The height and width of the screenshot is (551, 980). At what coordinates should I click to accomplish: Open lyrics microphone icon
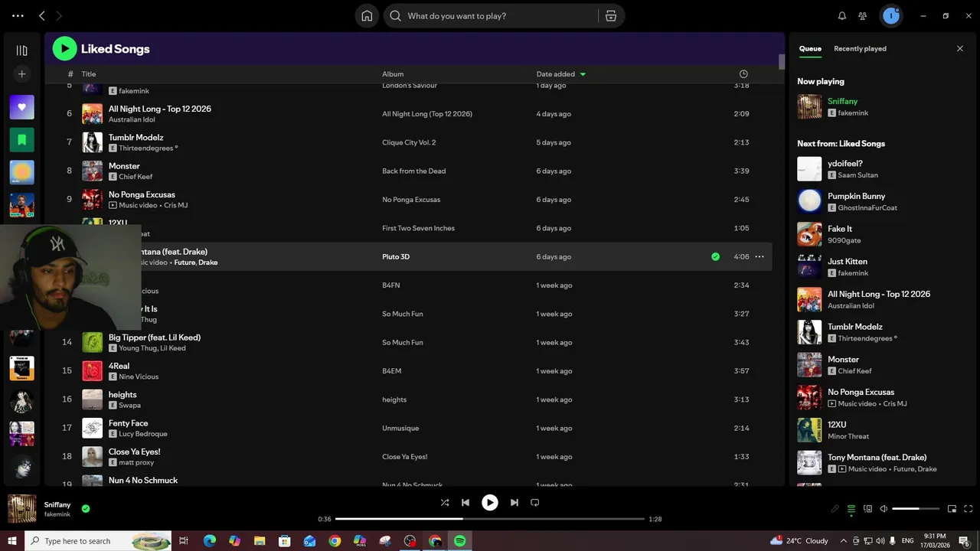(x=835, y=509)
